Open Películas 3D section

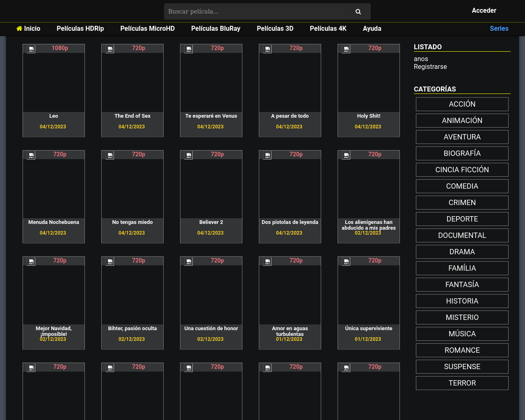[275, 28]
